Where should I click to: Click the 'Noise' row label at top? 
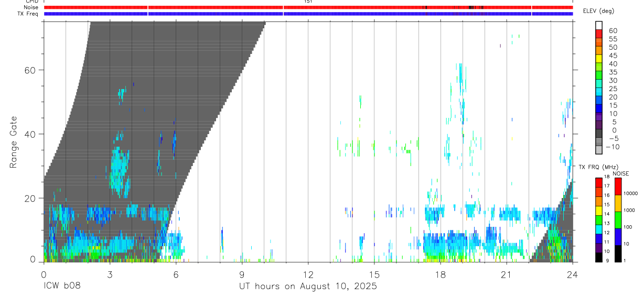click(31, 7)
